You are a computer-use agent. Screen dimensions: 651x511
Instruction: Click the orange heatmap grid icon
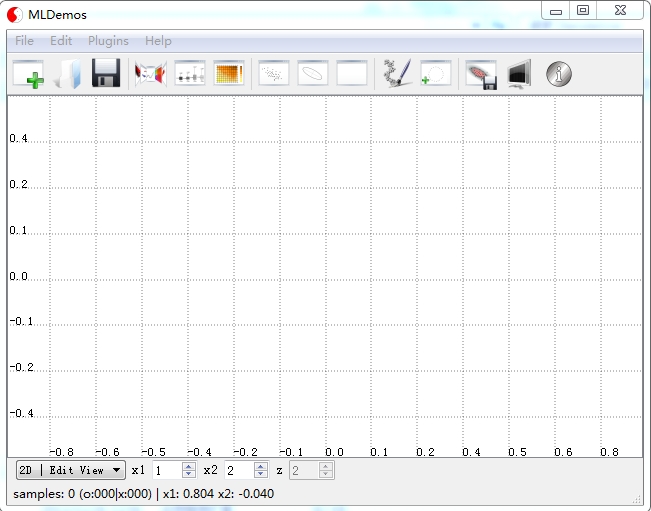[x=228, y=73]
